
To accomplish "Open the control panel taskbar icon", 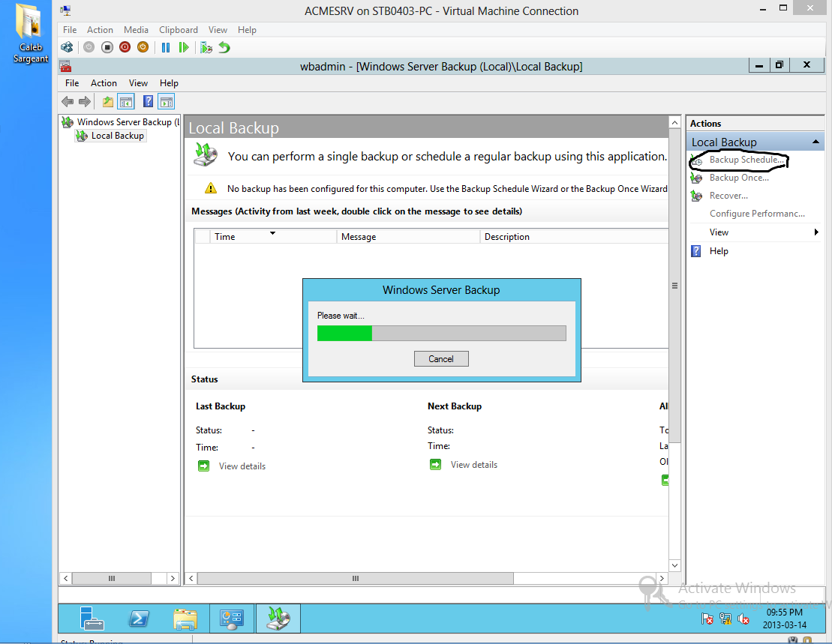I will (231, 619).
